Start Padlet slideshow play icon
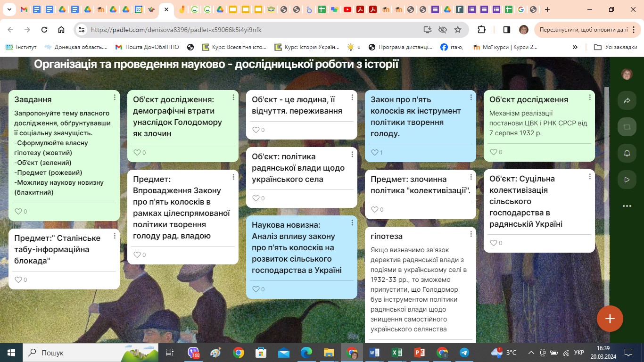644x362 pixels. click(x=627, y=180)
